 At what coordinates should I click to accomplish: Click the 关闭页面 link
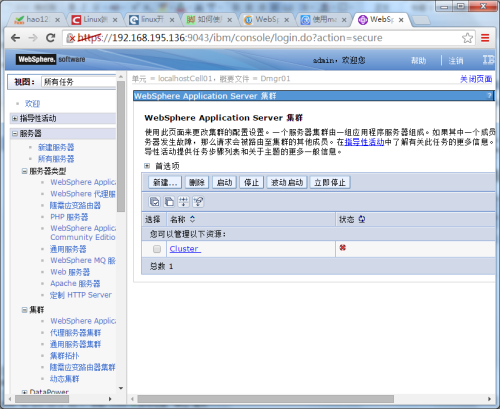pyautogui.click(x=476, y=79)
